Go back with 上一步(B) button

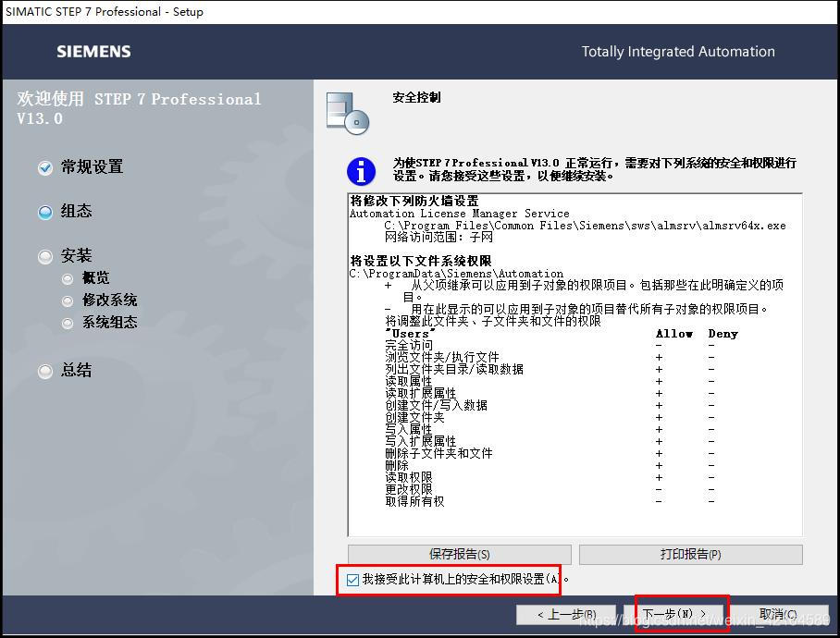567,615
